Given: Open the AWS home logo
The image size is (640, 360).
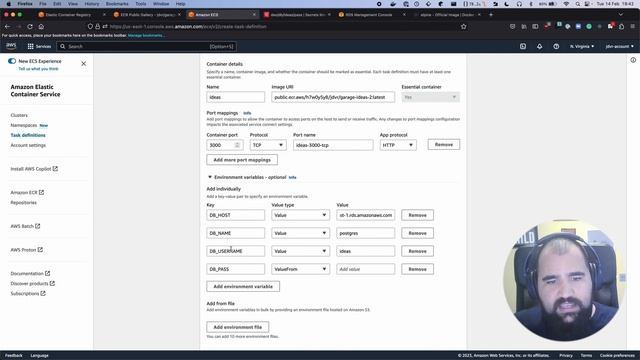Looking at the screenshot, I should point(11,46).
